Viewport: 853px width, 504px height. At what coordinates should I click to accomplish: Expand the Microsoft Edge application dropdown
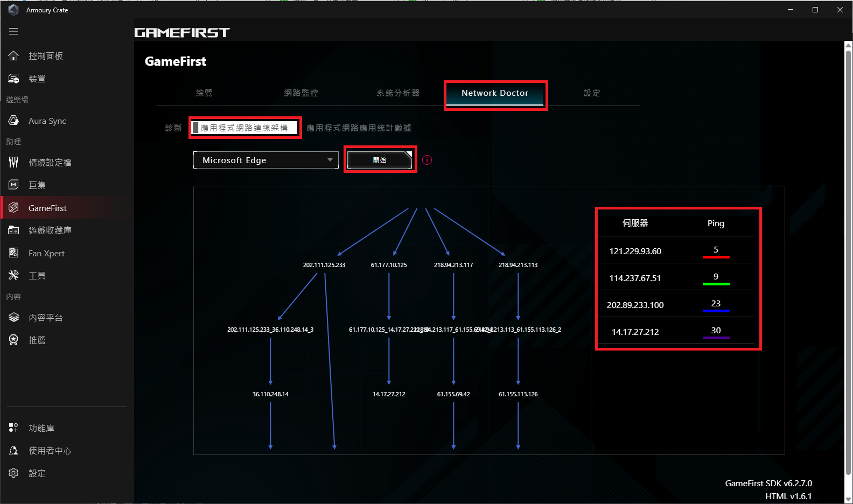point(266,160)
